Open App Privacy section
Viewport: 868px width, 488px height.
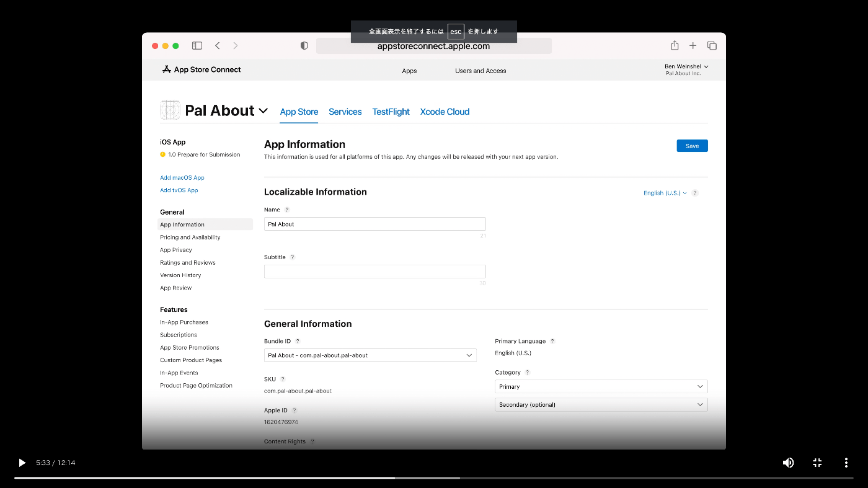(176, 250)
